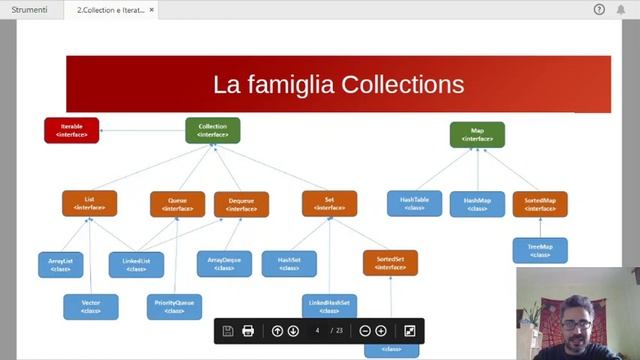
Task: Click the LinkedHashSet class box
Action: pos(329,306)
